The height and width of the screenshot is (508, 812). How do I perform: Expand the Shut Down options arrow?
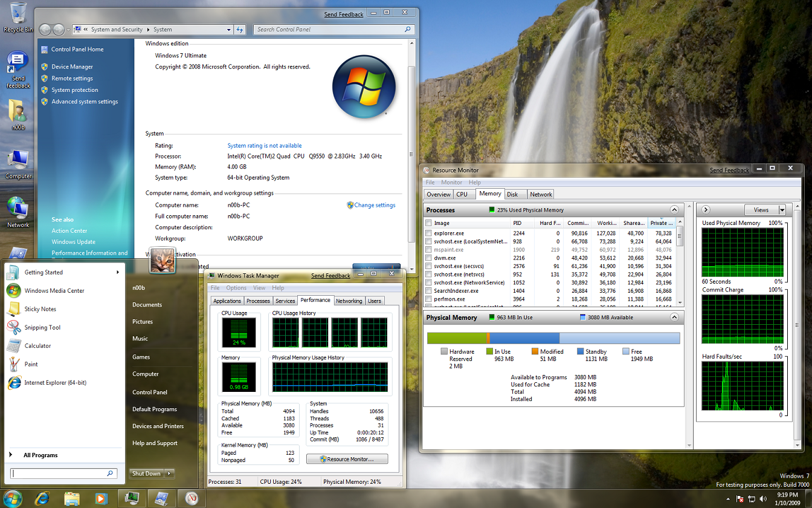point(169,474)
